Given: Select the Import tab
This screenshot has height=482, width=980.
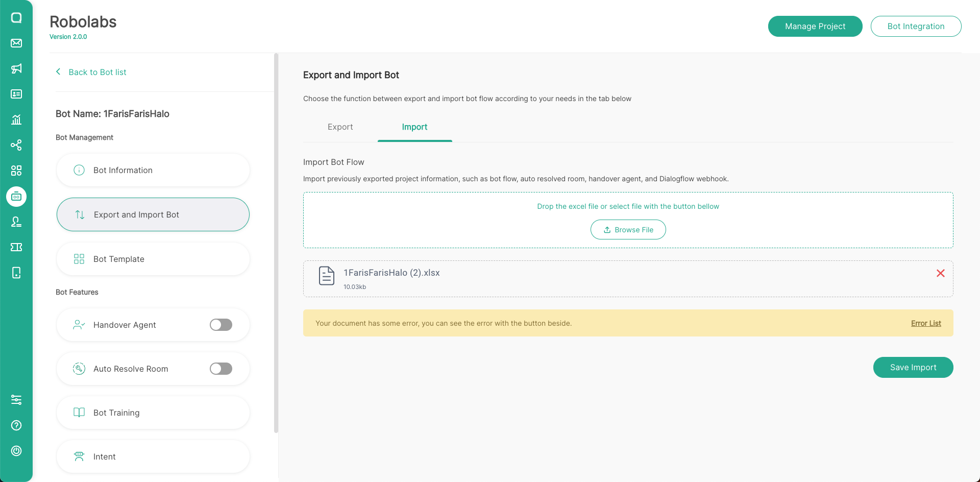Looking at the screenshot, I should point(414,127).
